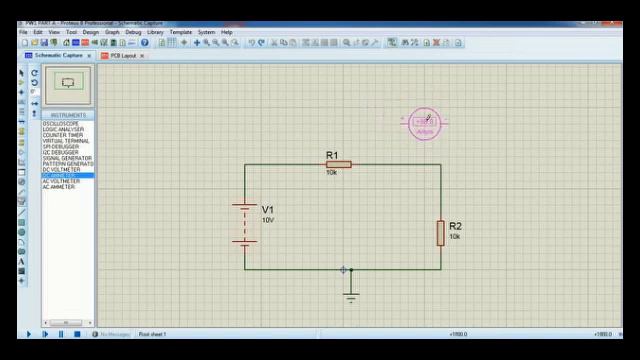Click the blue plus Center at Cursor icon
640x360 pixels.
pyautogui.click(x=197, y=43)
